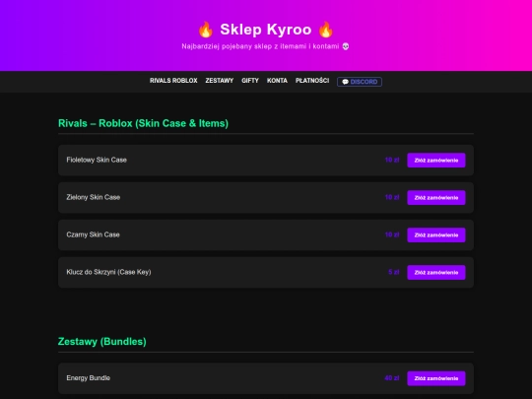Screen dimensions: 532x399
Task: Click the Rivals – Roblox section heading
Action: coord(143,123)
